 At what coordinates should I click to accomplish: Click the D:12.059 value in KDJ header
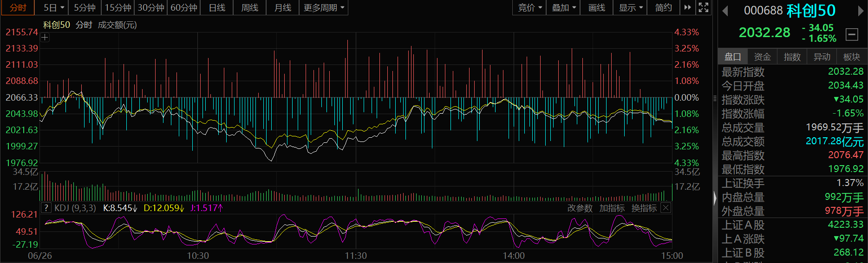163,208
